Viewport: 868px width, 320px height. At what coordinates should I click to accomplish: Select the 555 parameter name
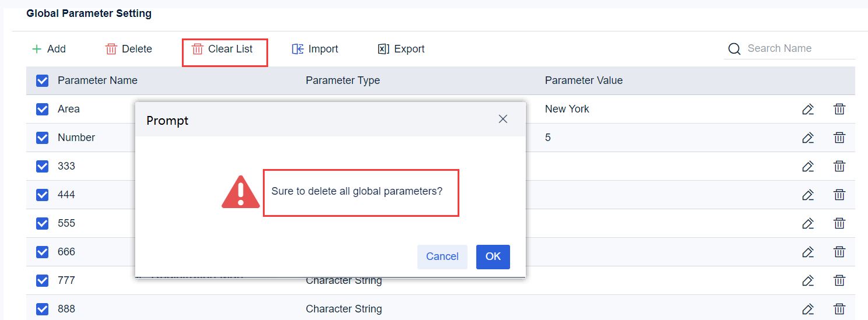(66, 223)
